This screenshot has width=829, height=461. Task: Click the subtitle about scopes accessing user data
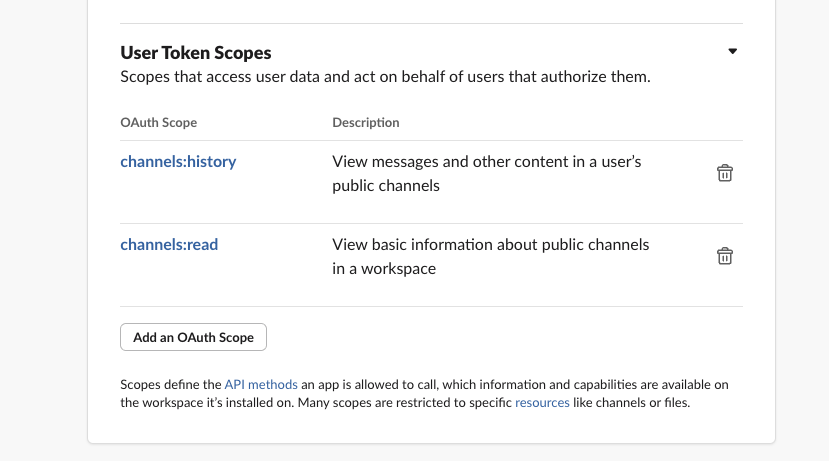pyautogui.click(x=385, y=77)
